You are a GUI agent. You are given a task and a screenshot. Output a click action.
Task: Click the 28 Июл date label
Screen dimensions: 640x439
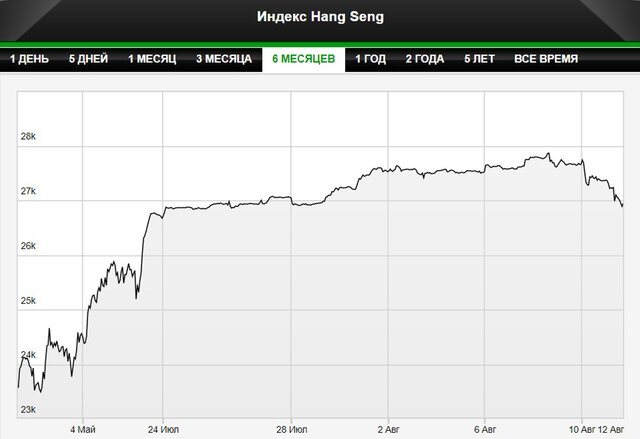tap(292, 430)
